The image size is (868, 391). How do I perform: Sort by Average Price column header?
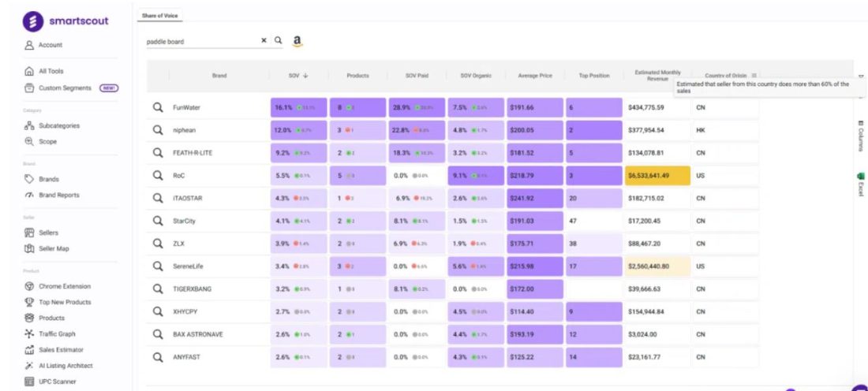pyautogui.click(x=535, y=76)
